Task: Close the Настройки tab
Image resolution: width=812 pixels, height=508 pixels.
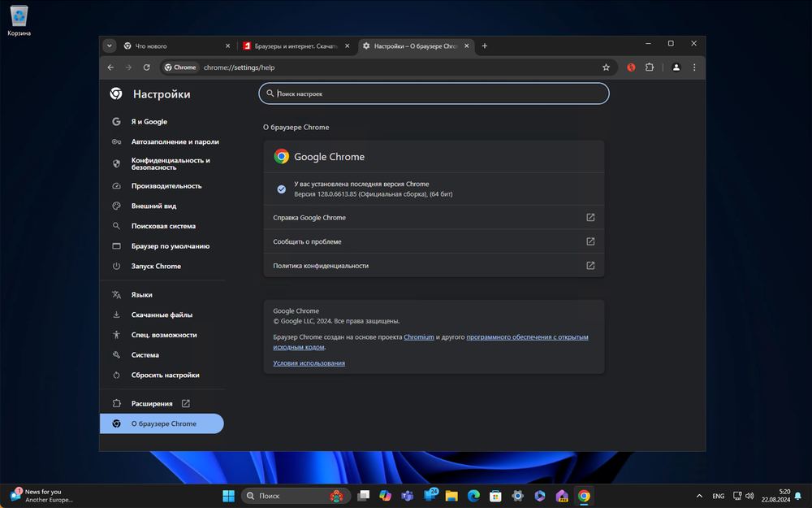Action: 466,46
